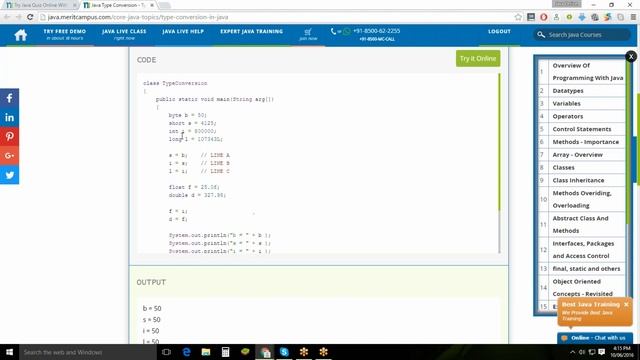The image size is (640, 360).
Task: Switch to the Java Type Conversion tab
Action: [118, 5]
